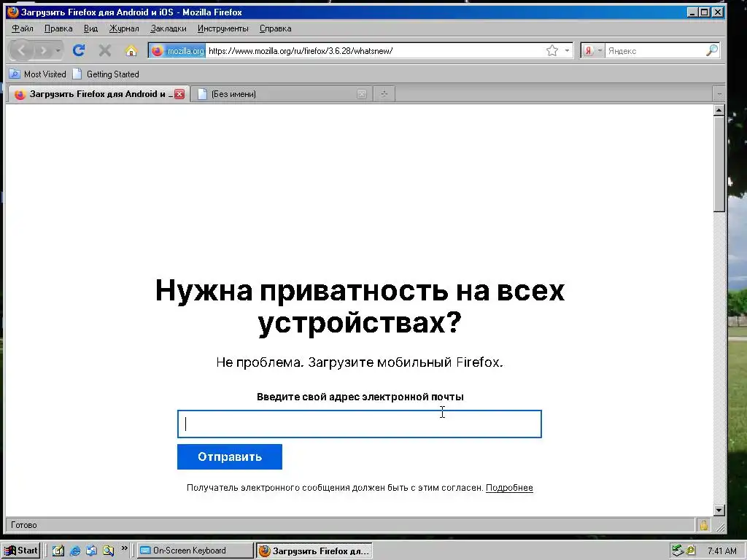The image size is (747, 560).
Task: Click the text Загрузите мобильный Firefox
Action: [406, 362]
